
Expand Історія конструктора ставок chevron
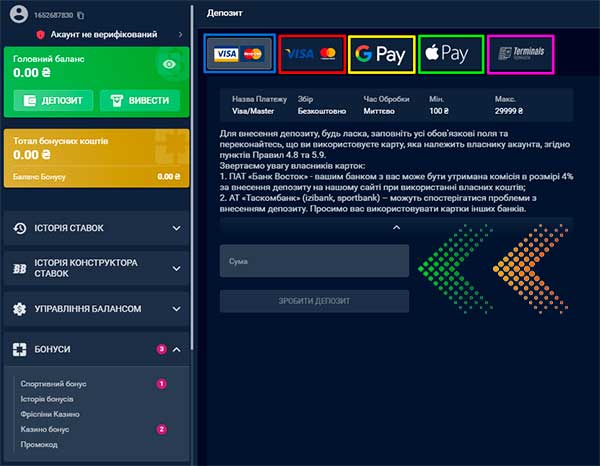tap(176, 269)
